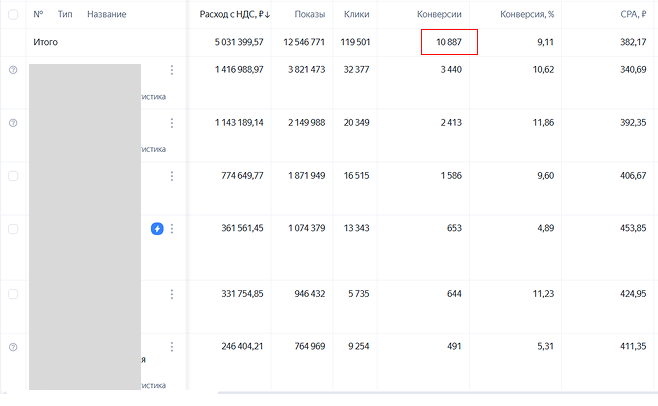
Task: Click the conversions cell 491
Action: [454, 346]
